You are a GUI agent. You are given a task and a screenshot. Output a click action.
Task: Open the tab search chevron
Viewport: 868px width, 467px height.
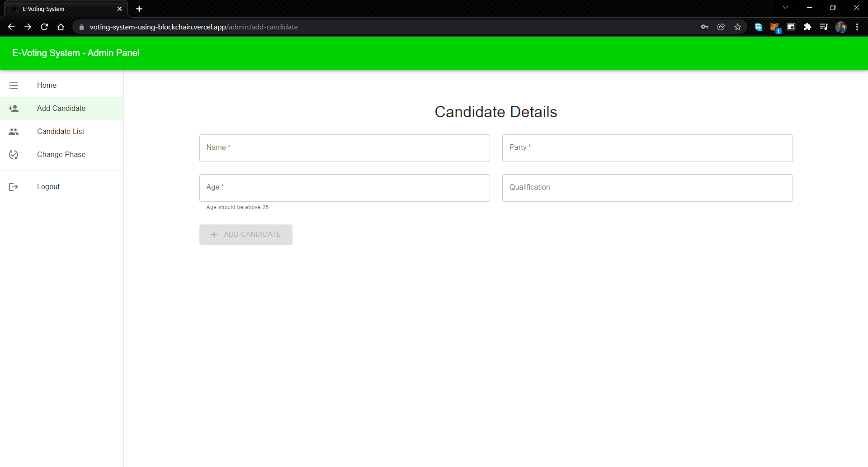[786, 7]
